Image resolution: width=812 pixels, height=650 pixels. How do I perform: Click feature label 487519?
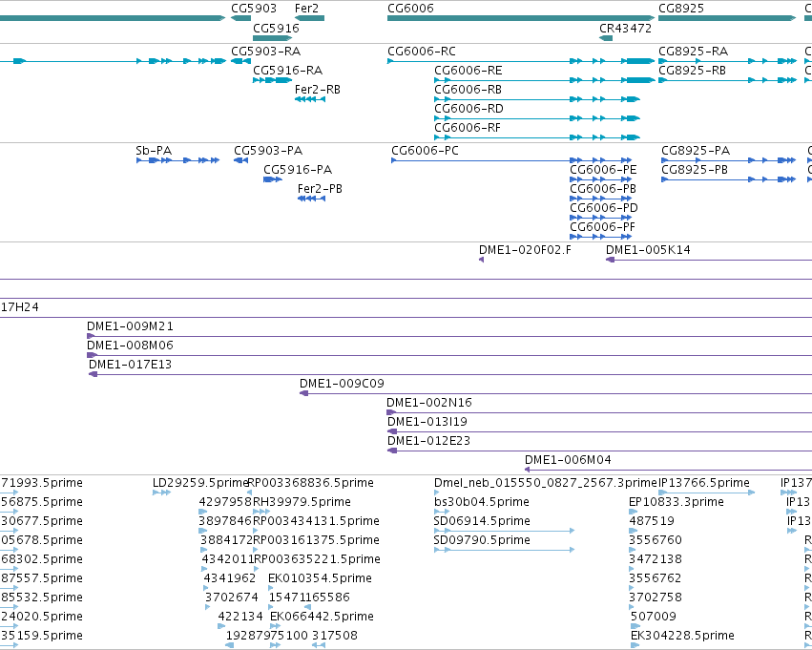point(652,521)
